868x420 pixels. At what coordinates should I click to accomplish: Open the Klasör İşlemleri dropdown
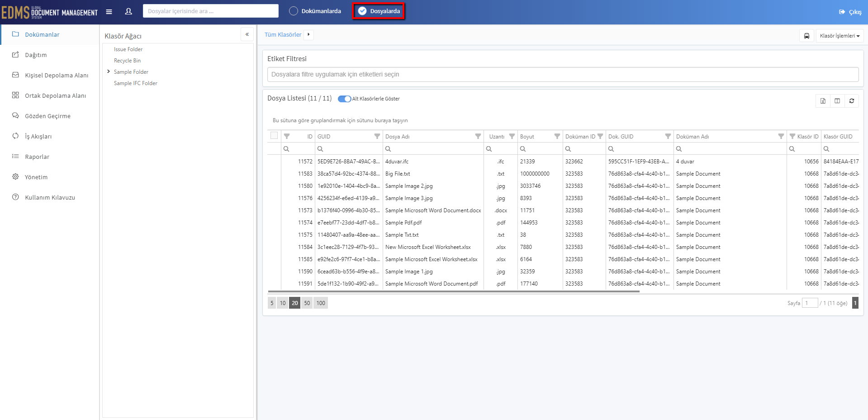tap(840, 36)
